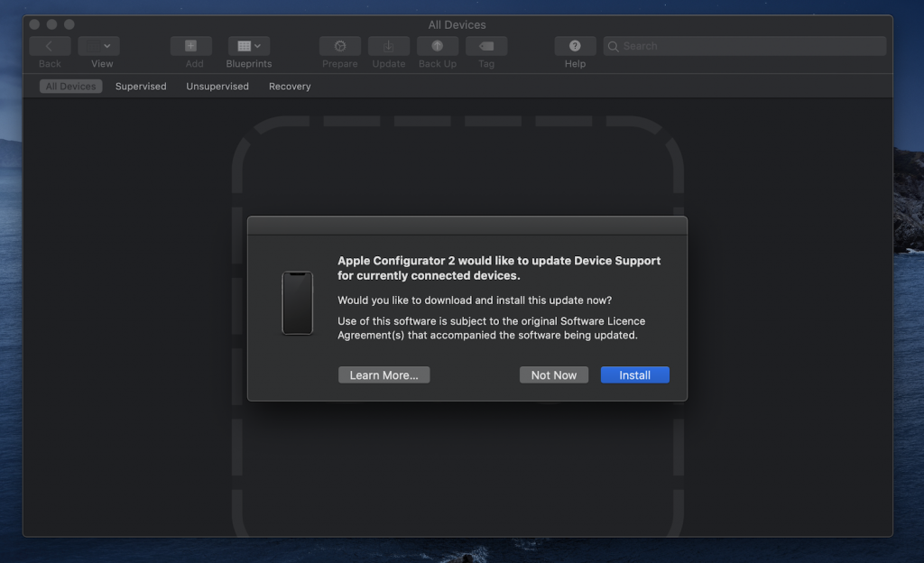Click the Add device icon

point(190,45)
